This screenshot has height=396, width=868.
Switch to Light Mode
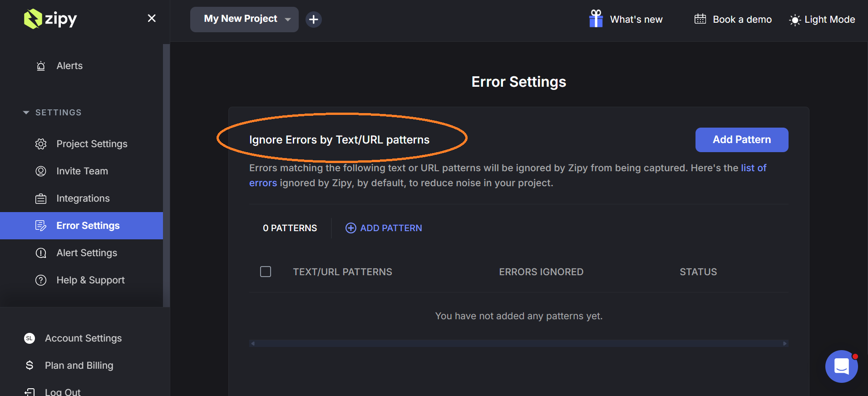click(x=822, y=20)
